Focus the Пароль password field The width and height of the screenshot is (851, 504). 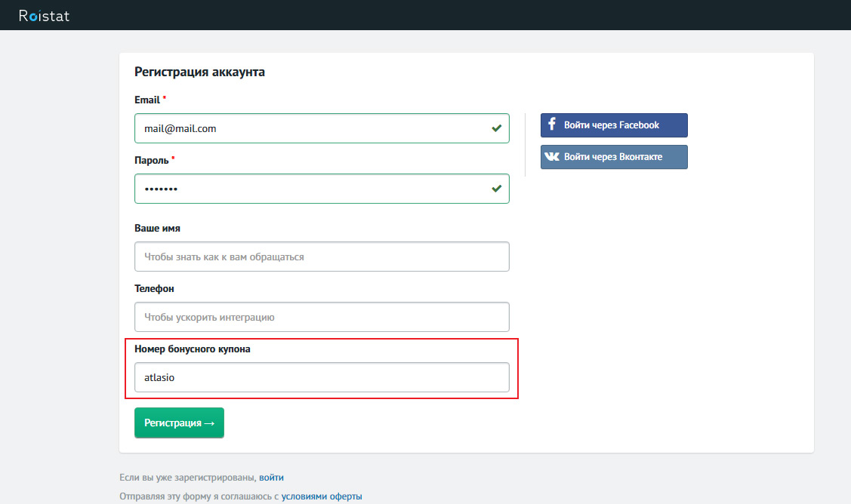click(x=310, y=189)
